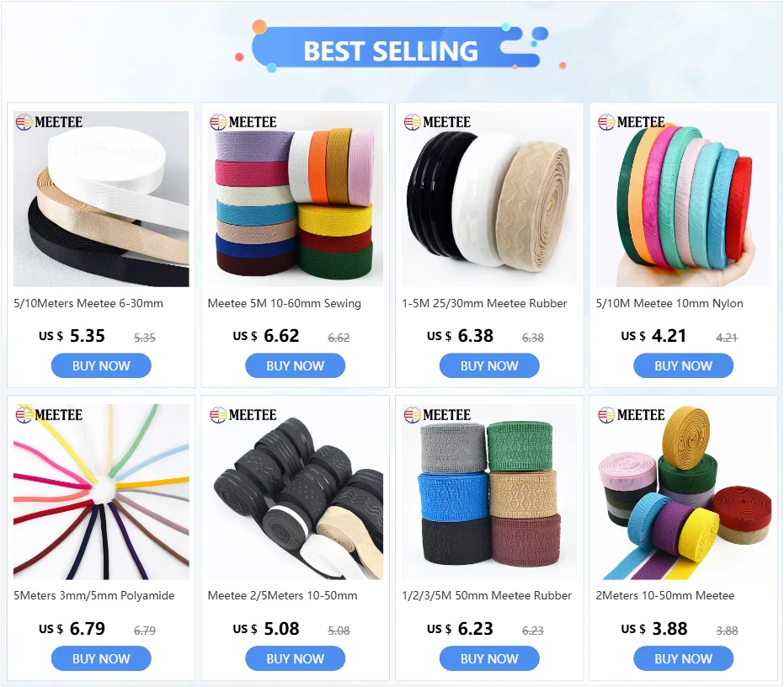Viewport: 784px width, 687px height.
Task: Open the Meetee 5M 10-60mm Sewing title
Action: coord(284,303)
